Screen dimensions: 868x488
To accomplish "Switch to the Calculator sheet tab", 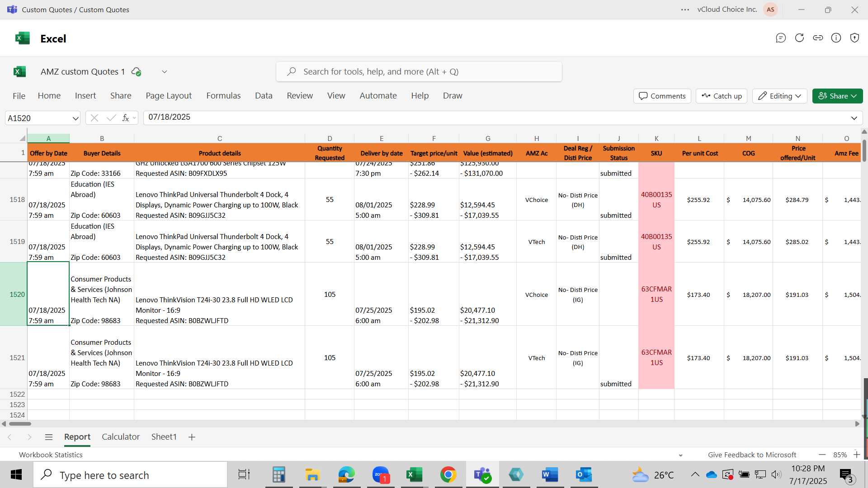I will click(x=121, y=437).
